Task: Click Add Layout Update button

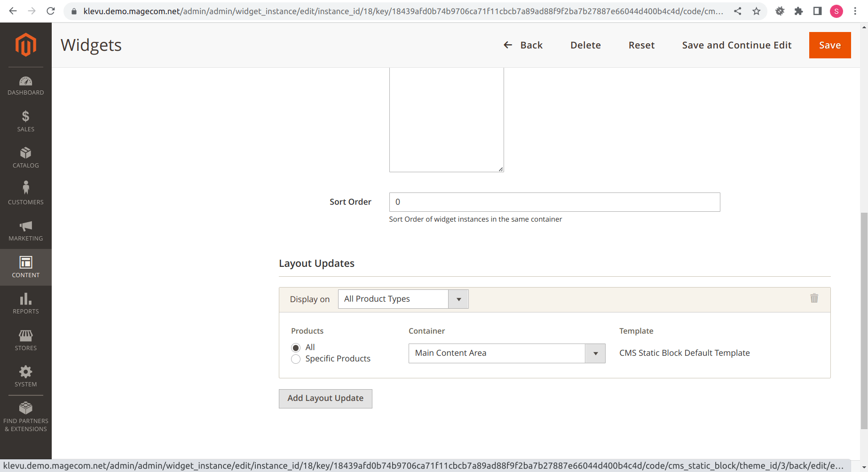Action: coord(325,399)
